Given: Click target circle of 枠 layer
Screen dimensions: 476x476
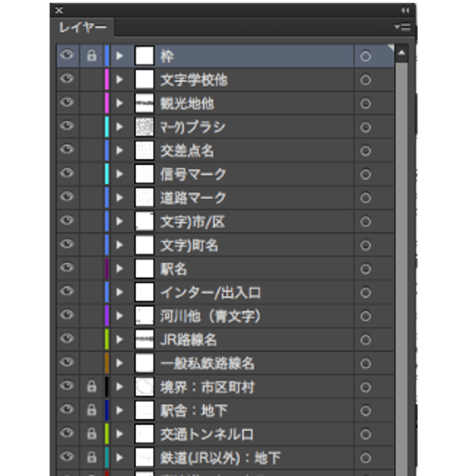Looking at the screenshot, I should coord(365,56).
